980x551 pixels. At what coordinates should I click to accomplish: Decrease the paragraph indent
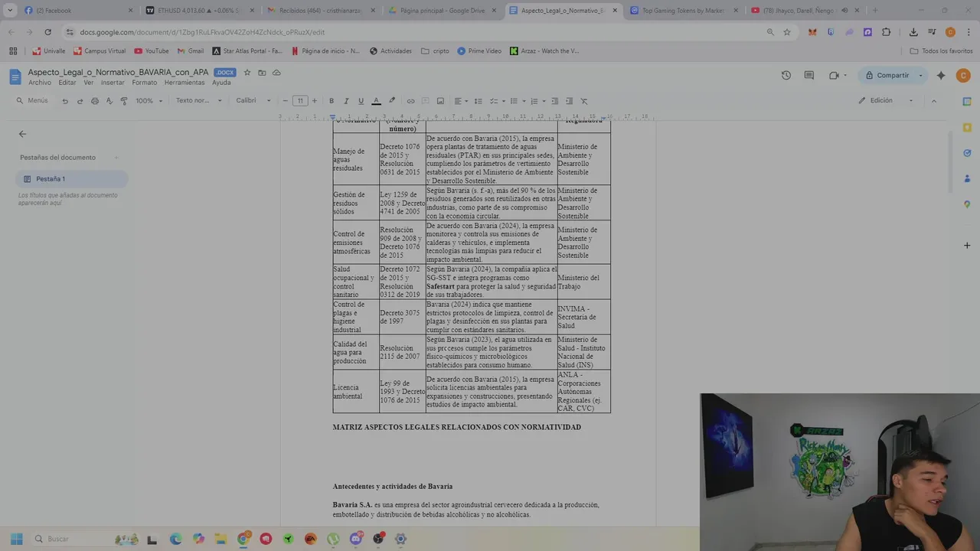click(554, 101)
